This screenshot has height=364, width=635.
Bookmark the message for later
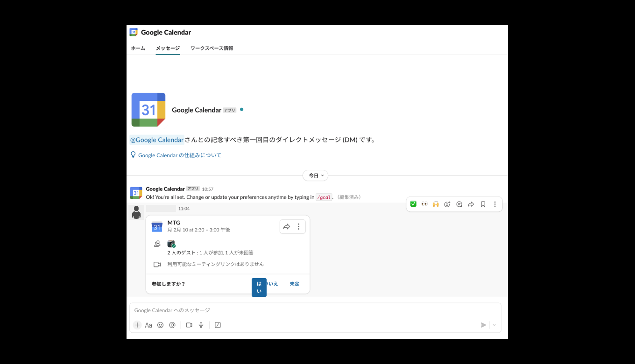pyautogui.click(x=483, y=204)
